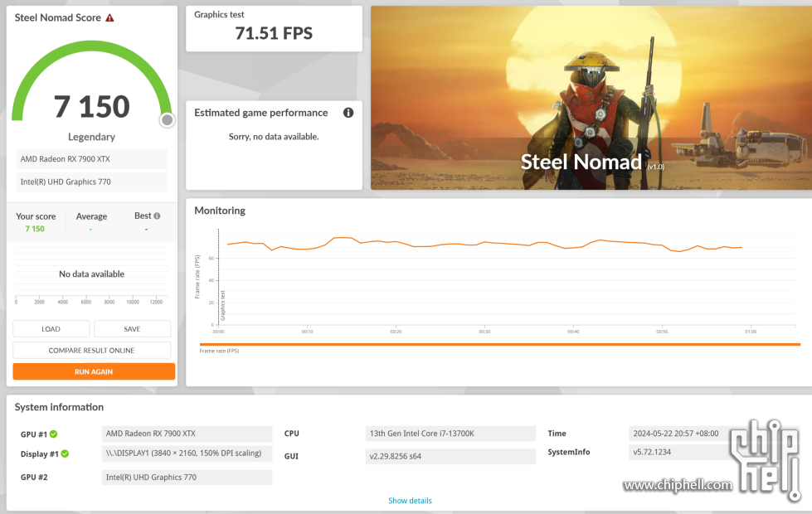This screenshot has width=812, height=514.
Task: Click the System information heading
Action: coord(59,407)
